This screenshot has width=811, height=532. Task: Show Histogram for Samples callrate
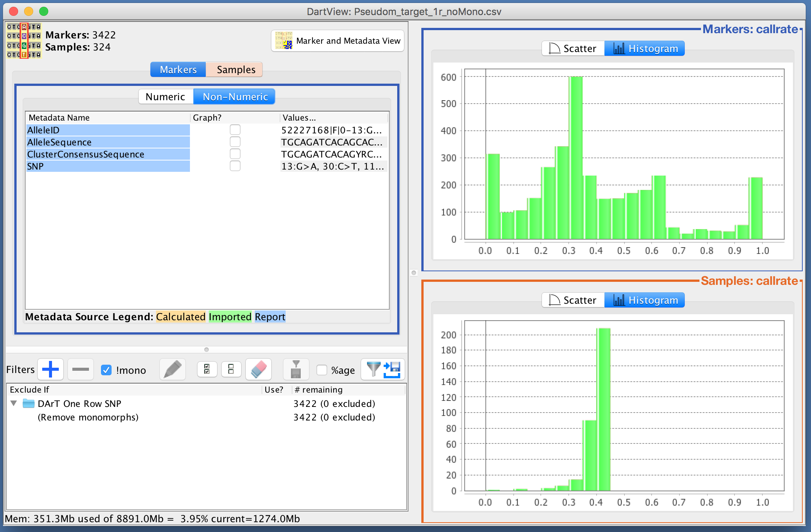645,300
